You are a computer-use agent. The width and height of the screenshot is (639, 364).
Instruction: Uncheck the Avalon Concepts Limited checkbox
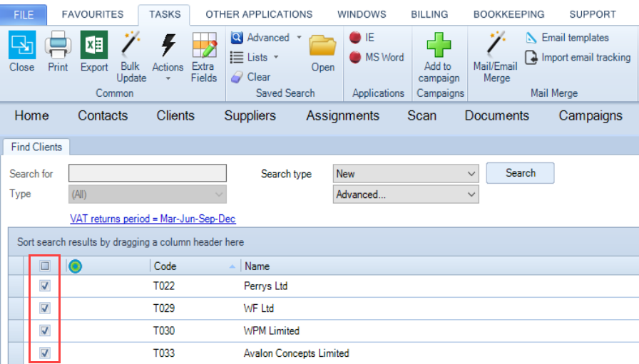point(45,353)
